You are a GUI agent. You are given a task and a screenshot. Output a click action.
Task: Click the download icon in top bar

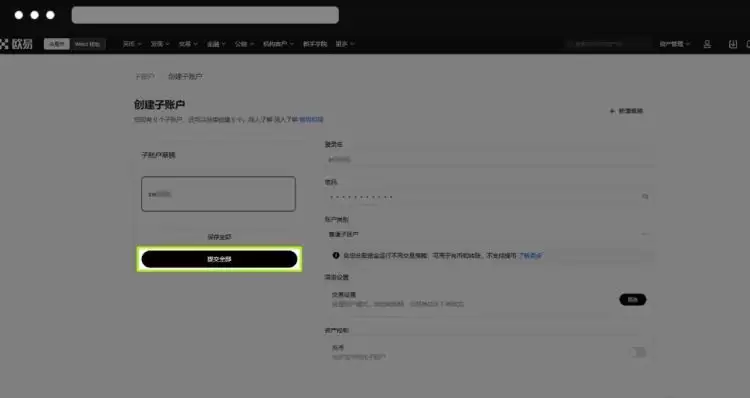click(732, 44)
